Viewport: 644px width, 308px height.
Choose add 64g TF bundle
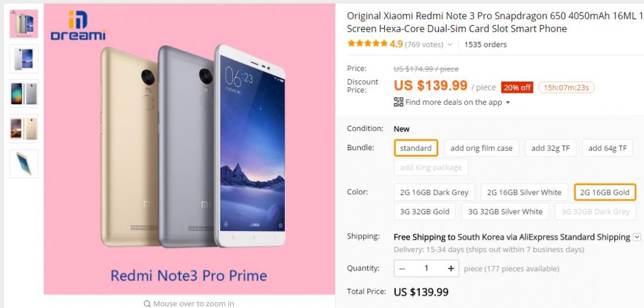coord(607,148)
